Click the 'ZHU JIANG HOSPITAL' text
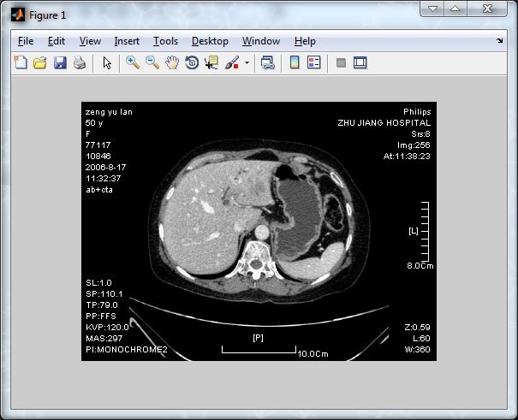Viewport: 518px width, 420px height. (x=384, y=122)
